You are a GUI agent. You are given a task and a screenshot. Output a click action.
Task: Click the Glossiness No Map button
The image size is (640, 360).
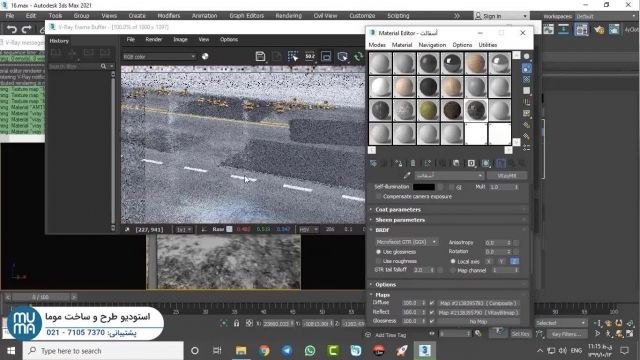click(x=478, y=322)
